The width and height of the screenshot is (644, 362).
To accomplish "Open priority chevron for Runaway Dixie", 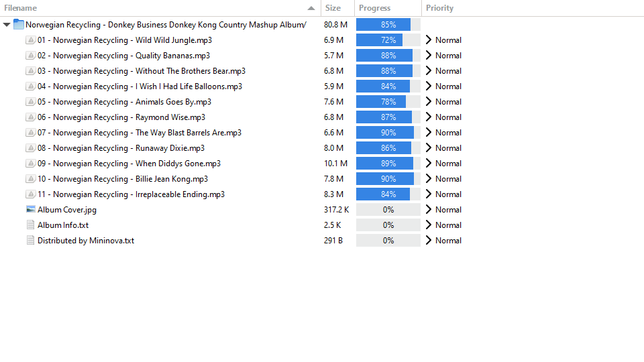I will pos(429,147).
